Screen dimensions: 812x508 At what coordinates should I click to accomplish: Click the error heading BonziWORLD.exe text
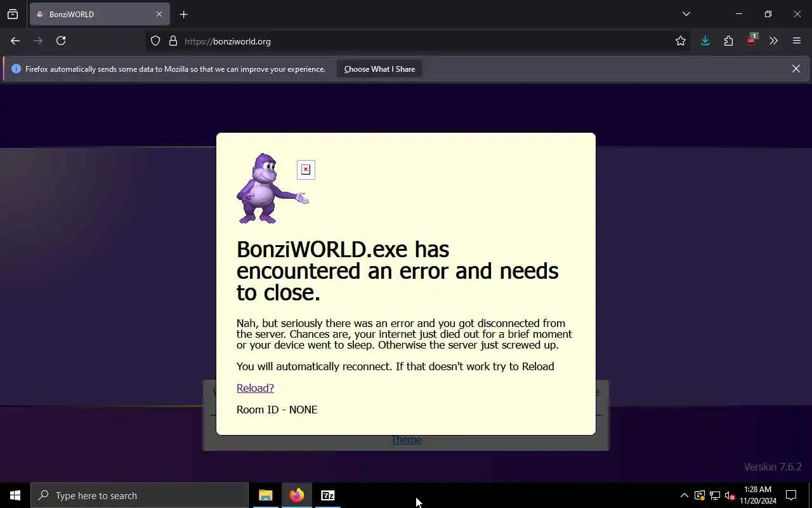coord(398,271)
